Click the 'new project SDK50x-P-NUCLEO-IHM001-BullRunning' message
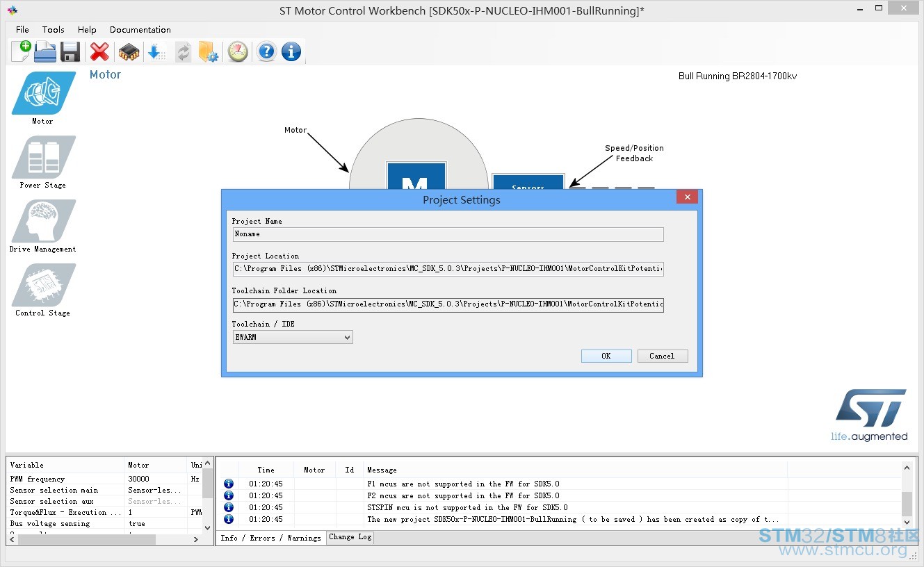924x567 pixels. pyautogui.click(x=573, y=519)
